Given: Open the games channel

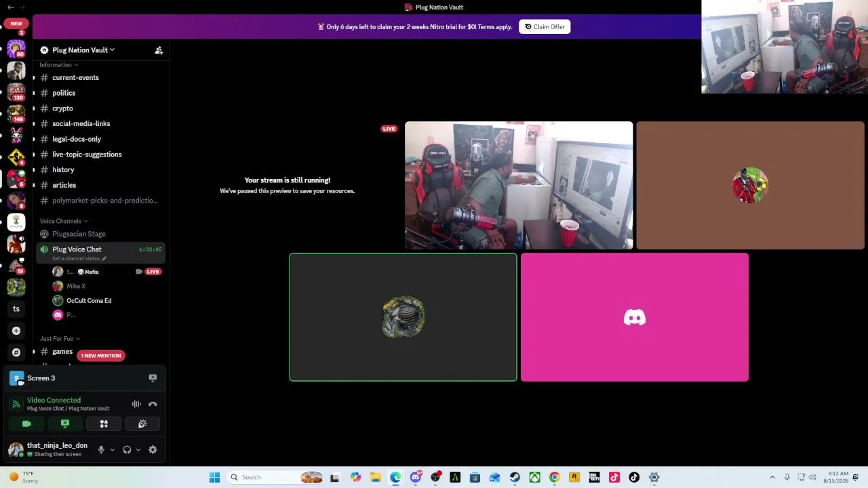Looking at the screenshot, I should [62, 352].
